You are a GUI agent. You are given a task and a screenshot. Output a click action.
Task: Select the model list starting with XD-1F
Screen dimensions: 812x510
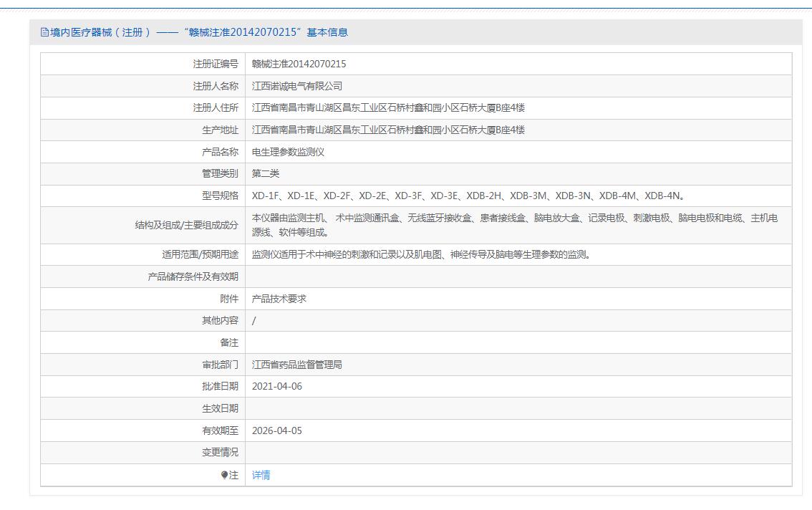tap(469, 196)
